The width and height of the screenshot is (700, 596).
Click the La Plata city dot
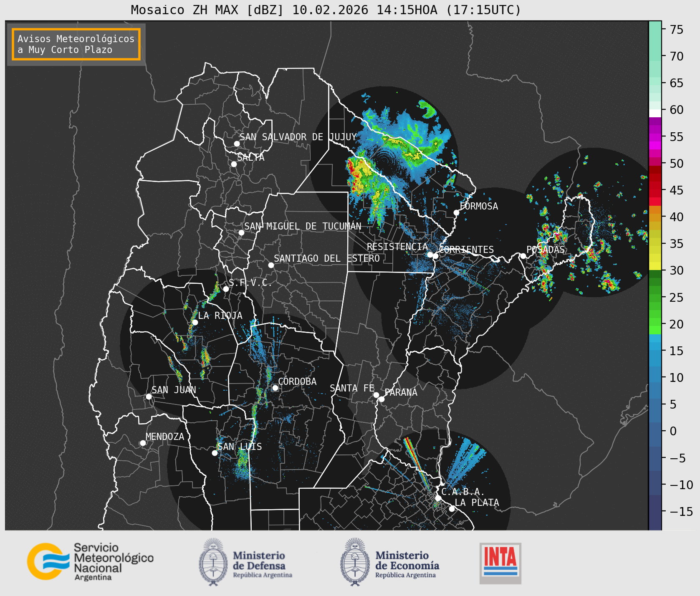[452, 508]
